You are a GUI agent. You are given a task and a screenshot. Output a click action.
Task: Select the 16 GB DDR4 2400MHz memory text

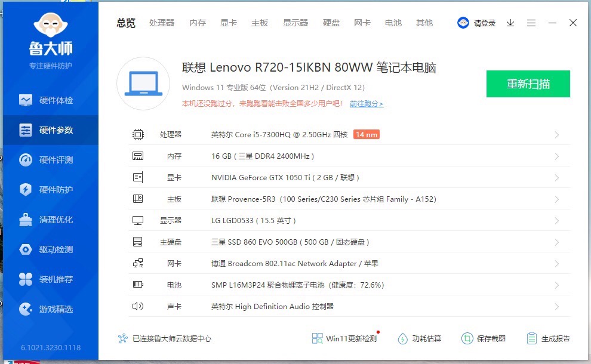(263, 156)
